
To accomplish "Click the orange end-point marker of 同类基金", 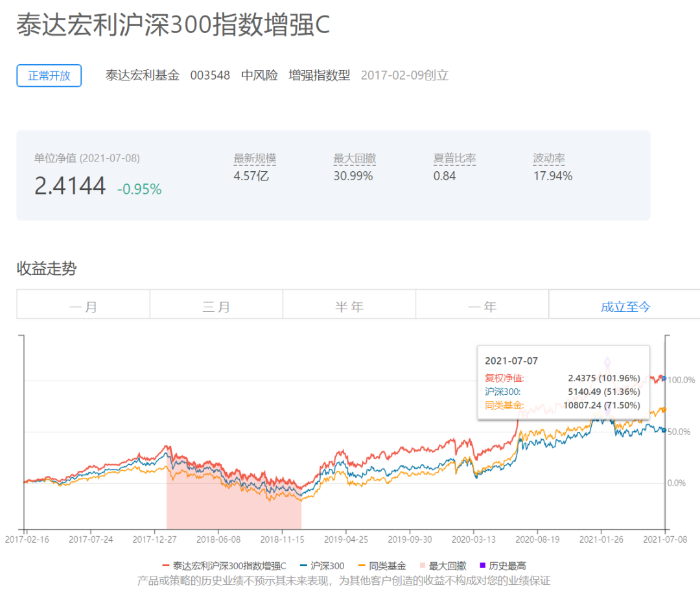I will click(664, 410).
